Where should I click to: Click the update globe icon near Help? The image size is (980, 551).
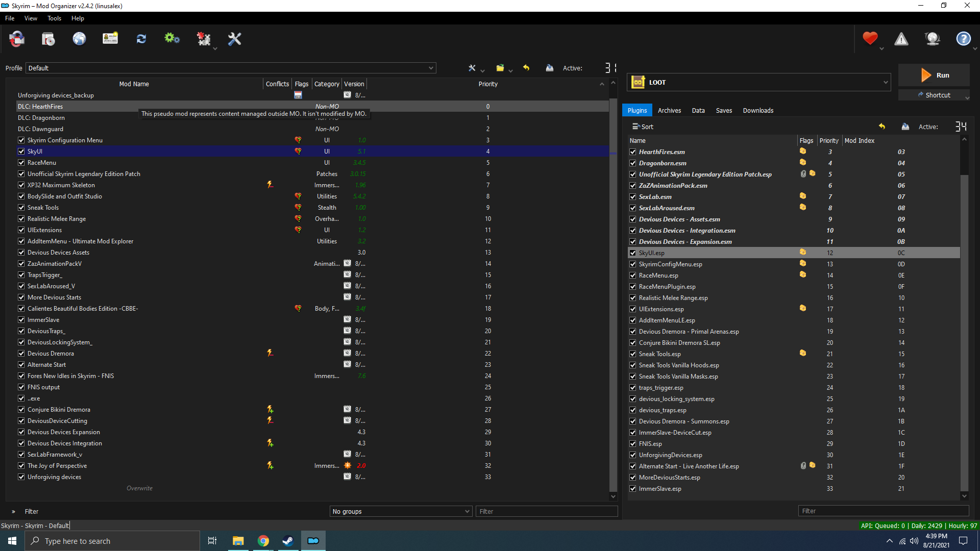(x=933, y=39)
